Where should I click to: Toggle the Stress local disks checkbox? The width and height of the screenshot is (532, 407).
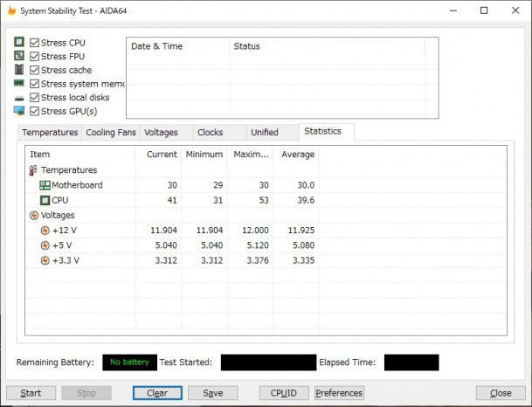34,97
